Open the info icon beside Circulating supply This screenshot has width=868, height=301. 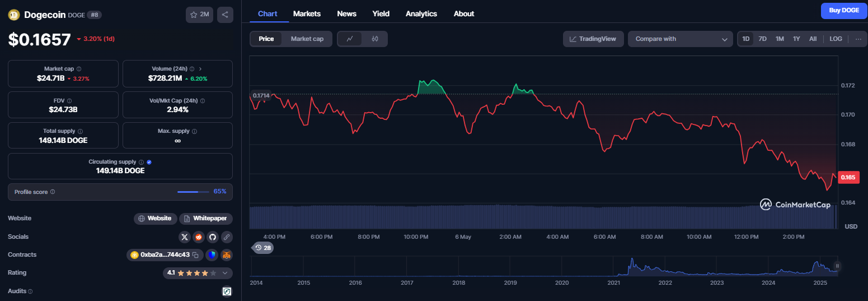(x=141, y=162)
